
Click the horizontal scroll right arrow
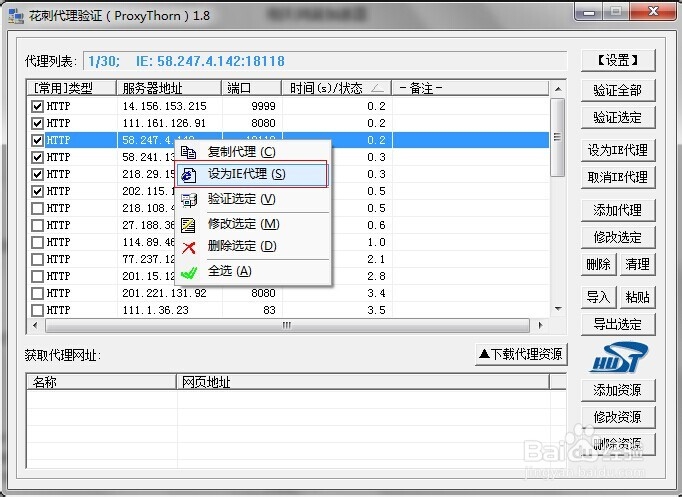(541, 325)
